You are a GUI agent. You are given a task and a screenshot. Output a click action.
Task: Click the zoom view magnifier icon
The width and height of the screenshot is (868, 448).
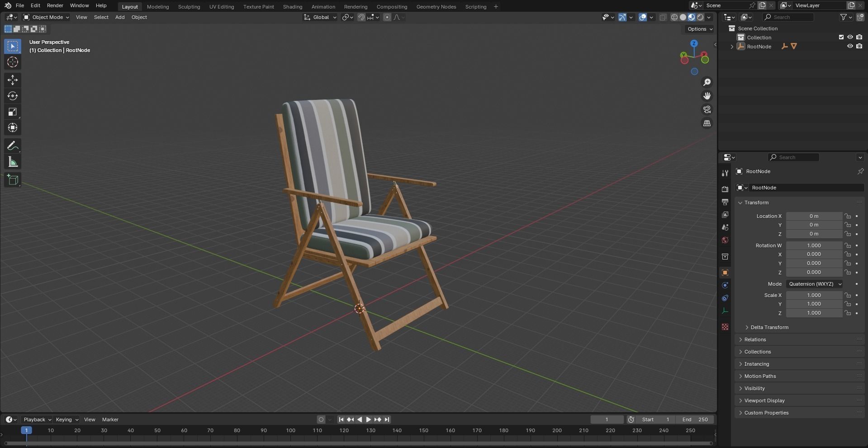(x=707, y=82)
